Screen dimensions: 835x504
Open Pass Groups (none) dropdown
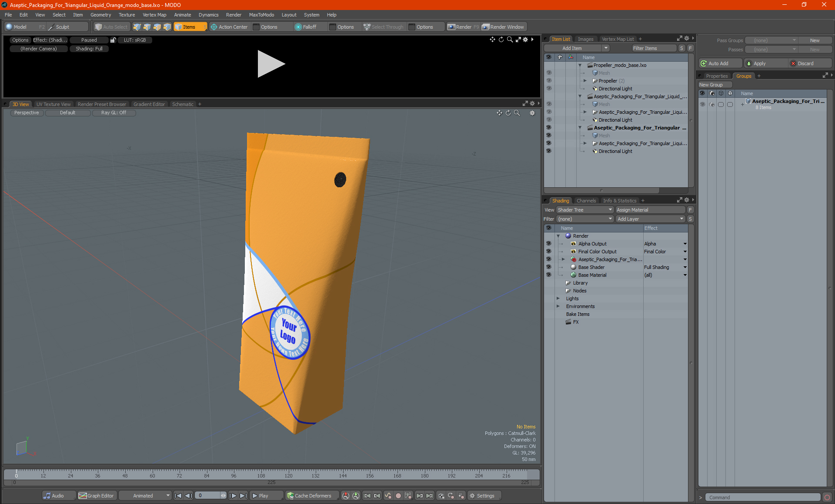(771, 40)
